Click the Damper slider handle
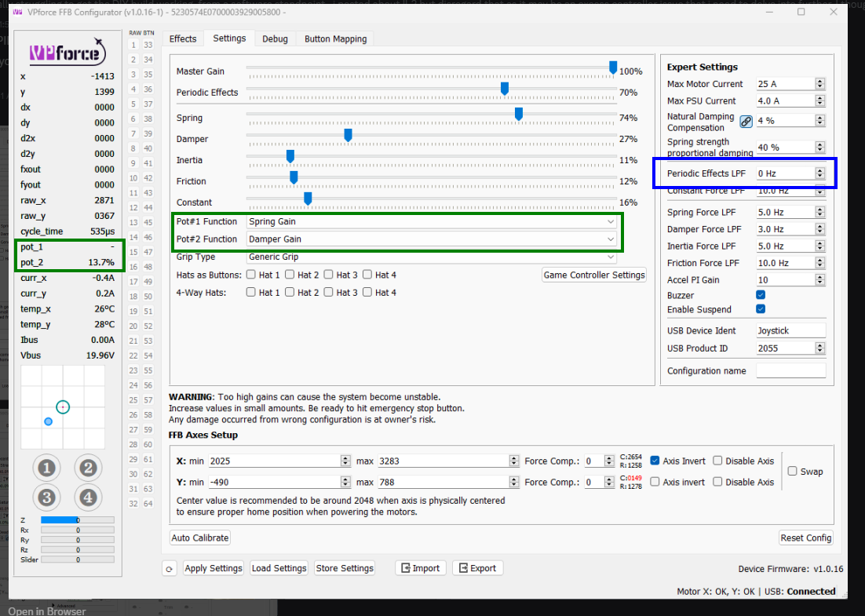This screenshot has width=865, height=616. point(348,135)
